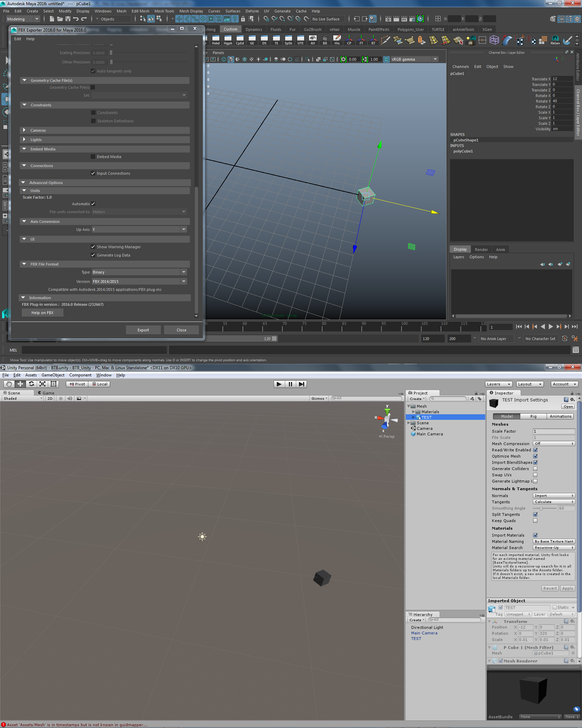This screenshot has height=728, width=582.
Task: Open Unity's Layout dropdown
Action: pos(530,384)
